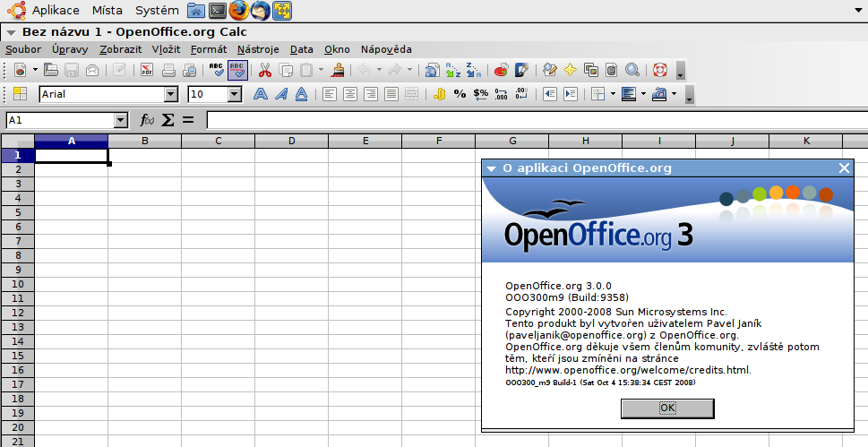Screen dimensions: 868x447
Task: Launch Firefox from the top panel
Action: click(x=238, y=10)
